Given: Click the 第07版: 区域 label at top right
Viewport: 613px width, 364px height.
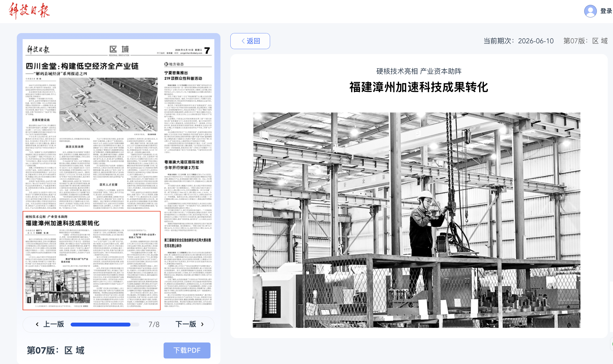Looking at the screenshot, I should click(x=585, y=41).
